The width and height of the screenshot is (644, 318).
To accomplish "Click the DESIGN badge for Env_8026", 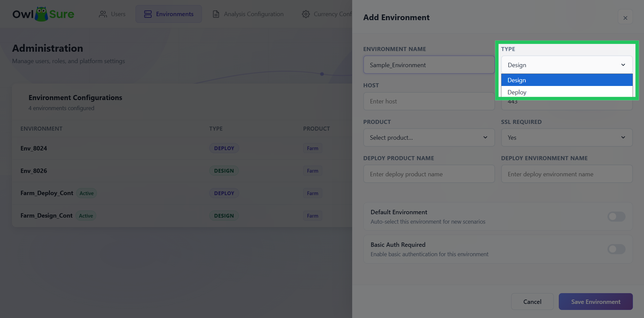I will click(224, 171).
